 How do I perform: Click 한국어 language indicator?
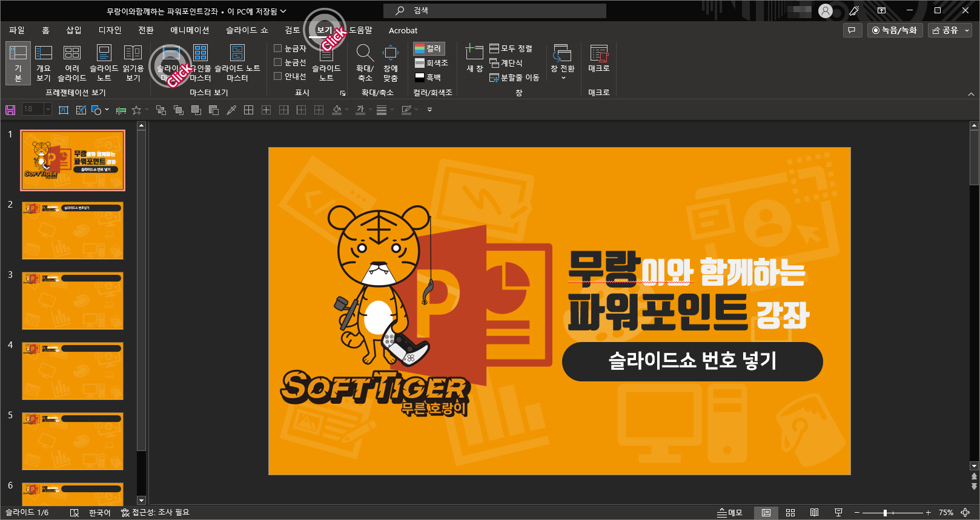tap(100, 513)
